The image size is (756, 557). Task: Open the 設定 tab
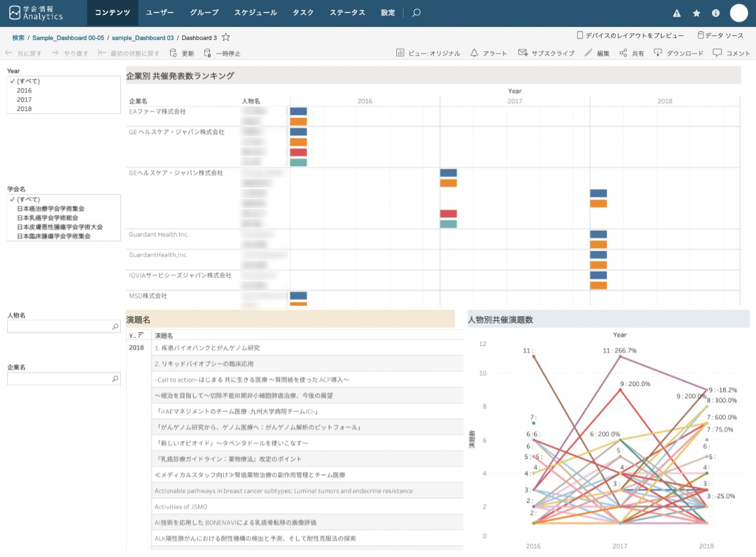[388, 13]
